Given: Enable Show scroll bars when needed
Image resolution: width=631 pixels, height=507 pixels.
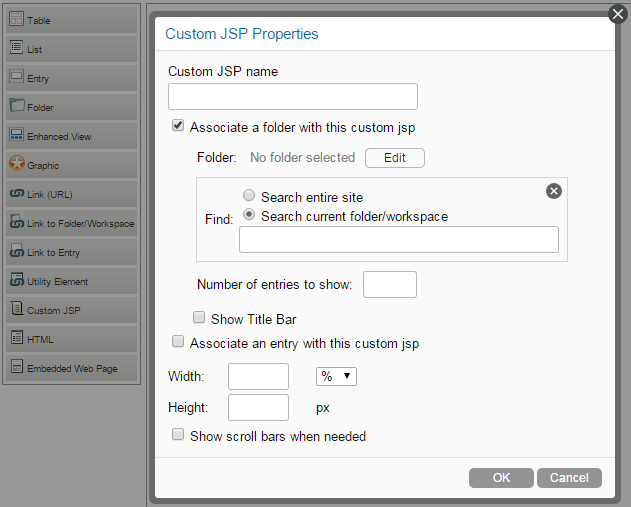Looking at the screenshot, I should coord(178,435).
